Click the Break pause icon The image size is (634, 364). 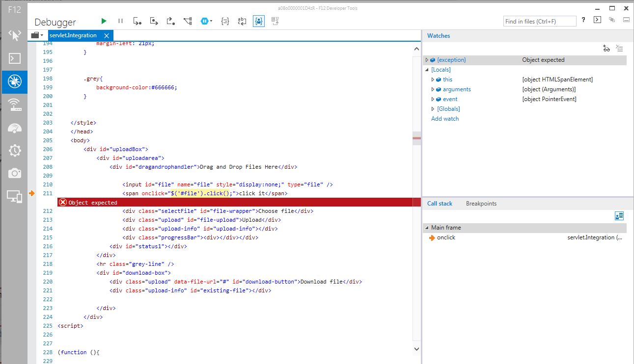pyautogui.click(x=120, y=21)
